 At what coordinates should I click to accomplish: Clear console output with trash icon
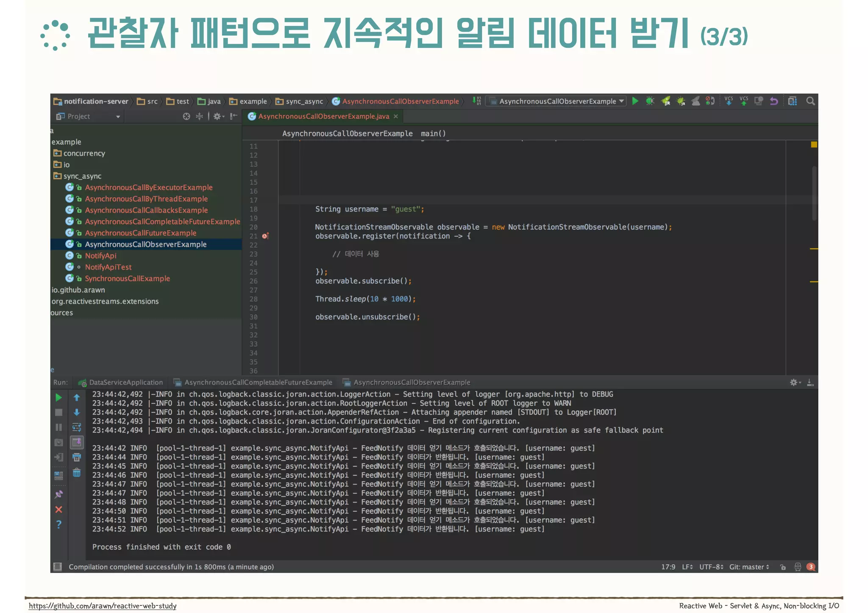coord(77,472)
